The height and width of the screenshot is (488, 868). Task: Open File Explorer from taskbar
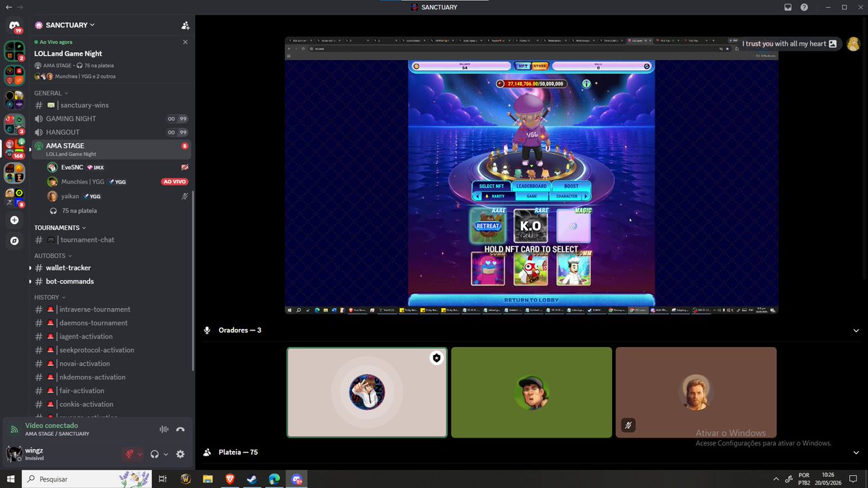tap(208, 479)
